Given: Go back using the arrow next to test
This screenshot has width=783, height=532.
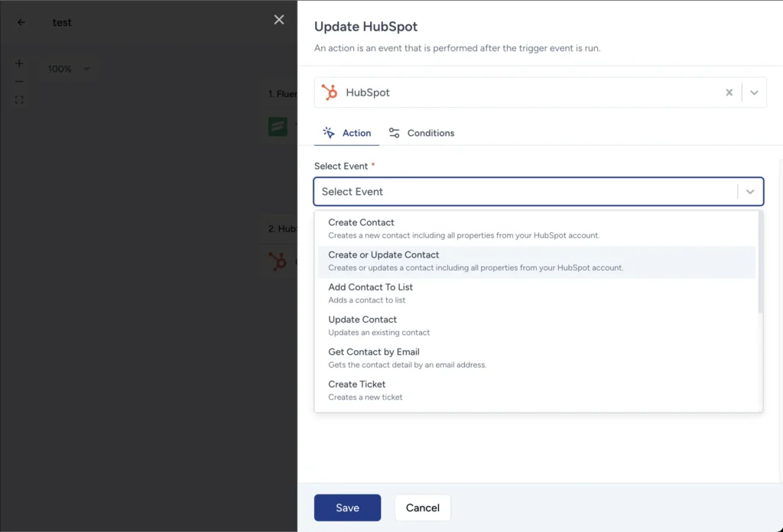Looking at the screenshot, I should pyautogui.click(x=21, y=22).
